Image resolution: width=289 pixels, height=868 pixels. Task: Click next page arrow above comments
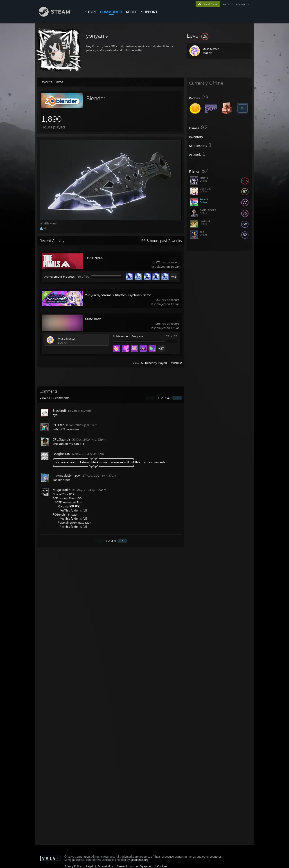tap(177, 398)
